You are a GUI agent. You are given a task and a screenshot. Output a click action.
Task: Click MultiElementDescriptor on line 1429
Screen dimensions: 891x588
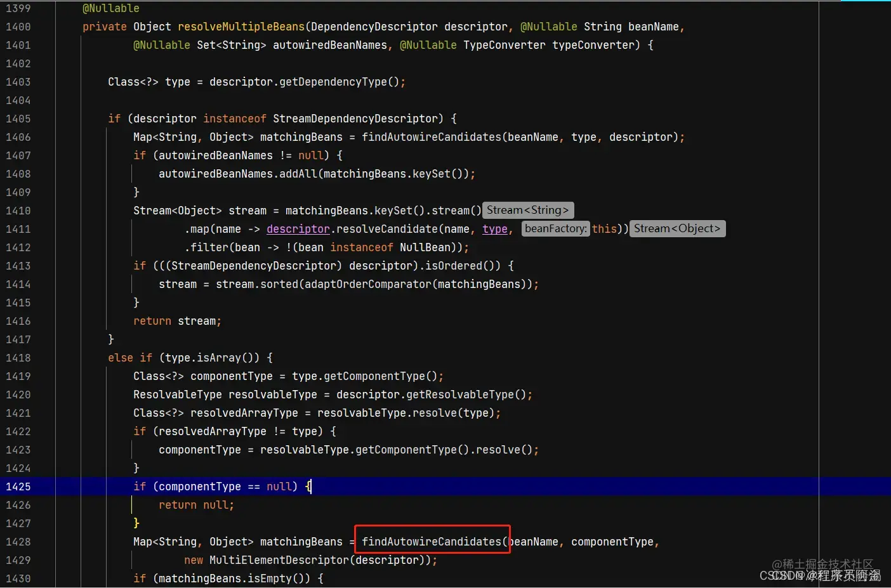tap(279, 560)
